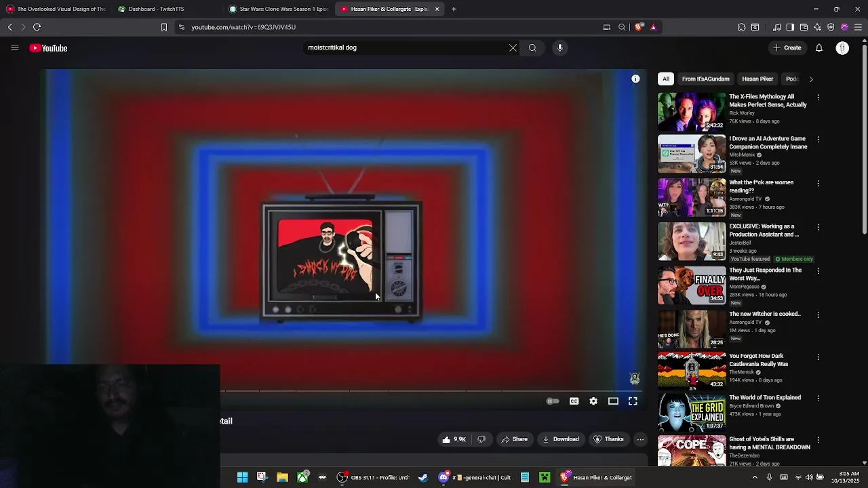Viewport: 868px width, 488px height.
Task: Open The X-Files Mythology video thumbnail
Action: pyautogui.click(x=692, y=111)
